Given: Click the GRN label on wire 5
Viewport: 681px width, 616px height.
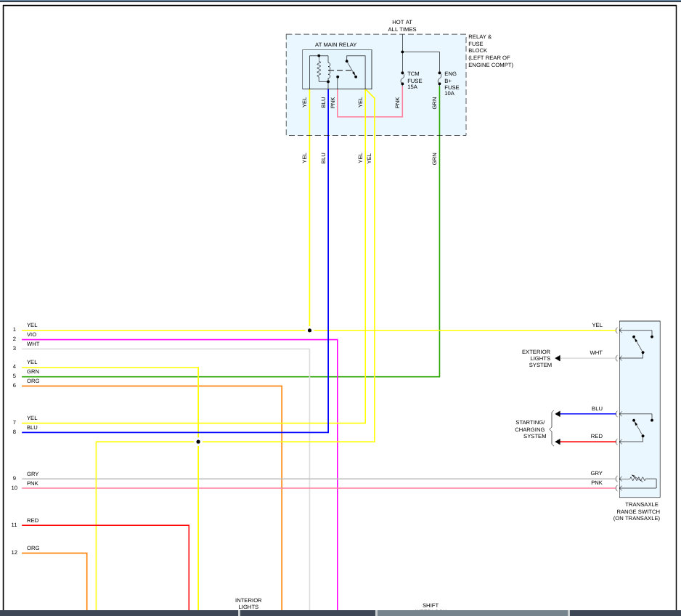Looking at the screenshot, I should pyautogui.click(x=33, y=371).
